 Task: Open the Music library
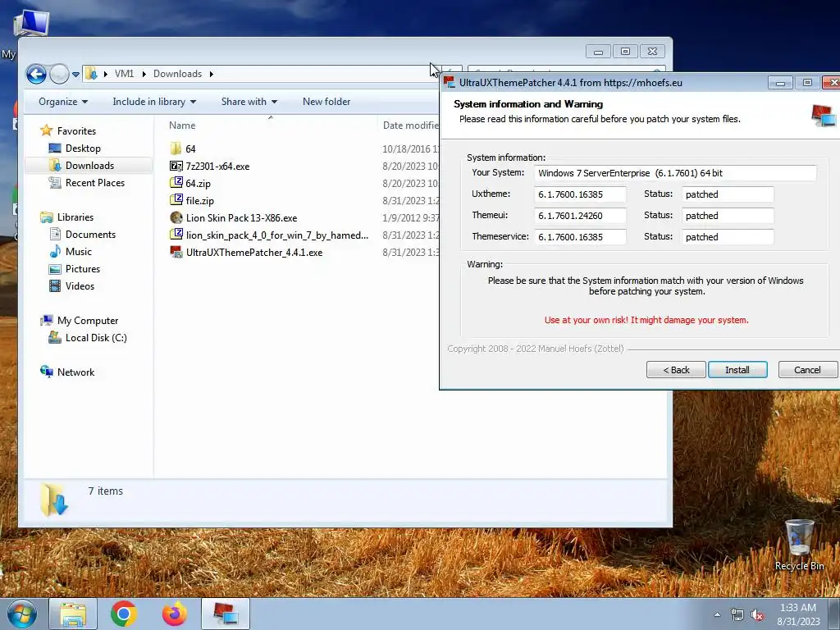pyautogui.click(x=78, y=251)
